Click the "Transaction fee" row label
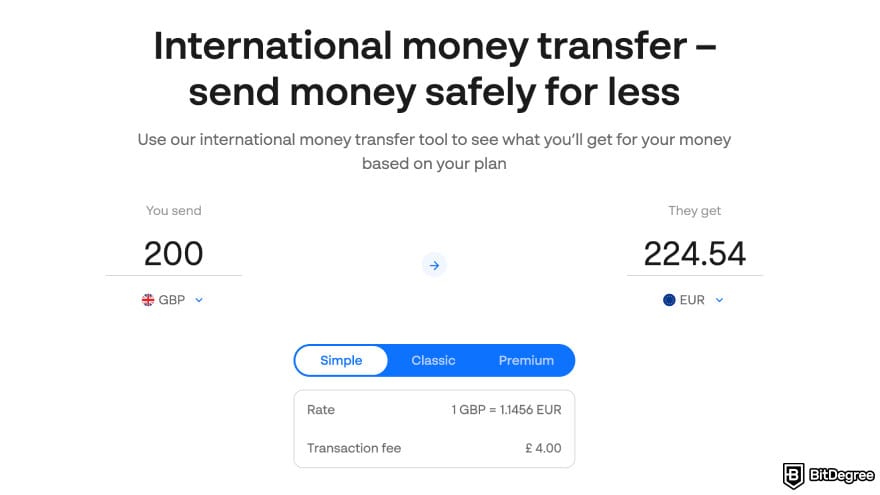The width and height of the screenshot is (880, 495). click(x=354, y=448)
